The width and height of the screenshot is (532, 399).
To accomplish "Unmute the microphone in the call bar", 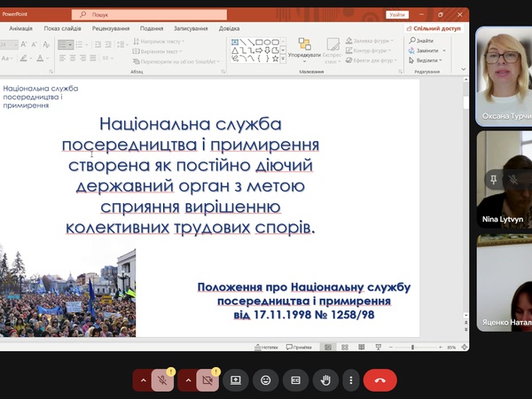I will (162, 380).
